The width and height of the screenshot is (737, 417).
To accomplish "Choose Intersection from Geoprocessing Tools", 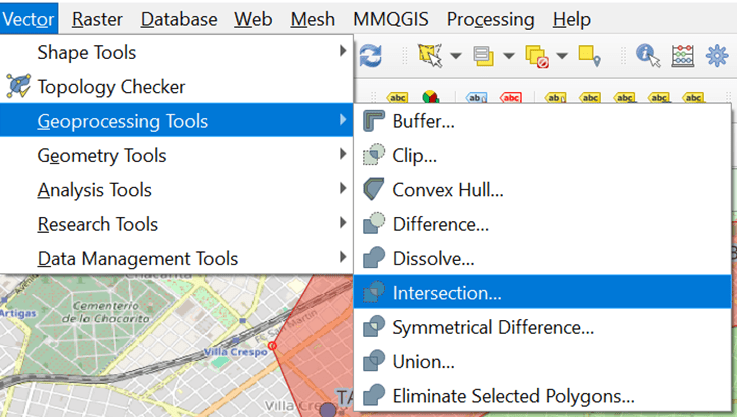I will coord(447,293).
